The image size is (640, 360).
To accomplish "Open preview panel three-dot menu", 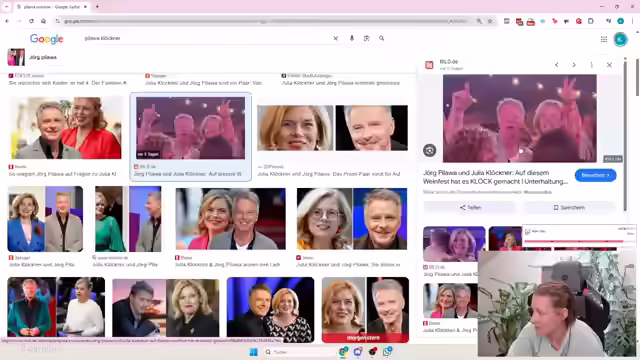I will pos(591,65).
